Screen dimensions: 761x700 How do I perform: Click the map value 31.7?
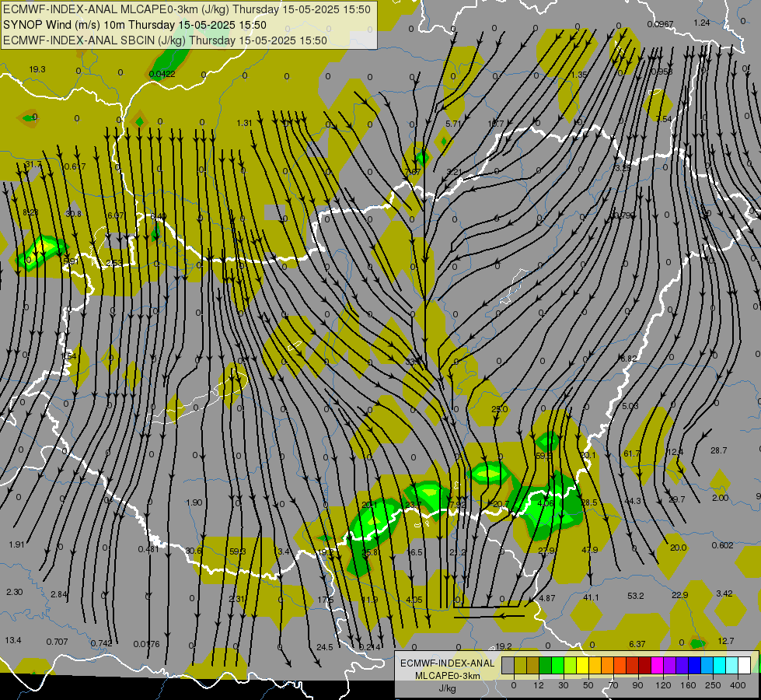click(x=33, y=164)
